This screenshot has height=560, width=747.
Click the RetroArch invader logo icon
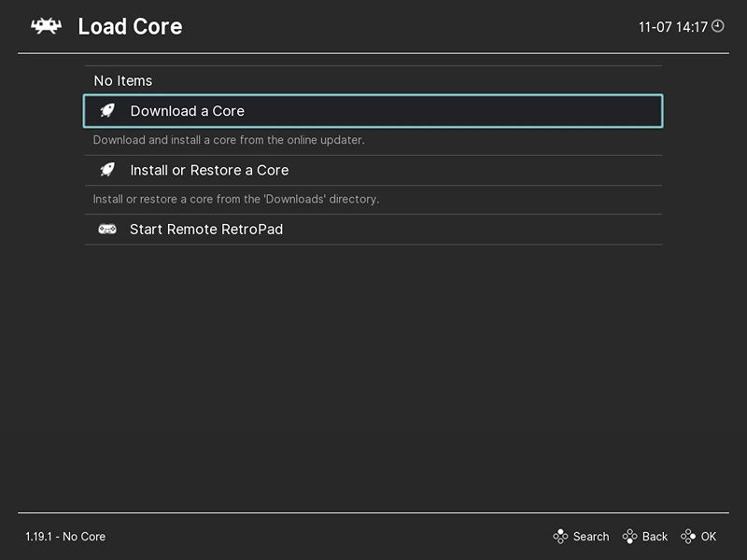point(46,26)
